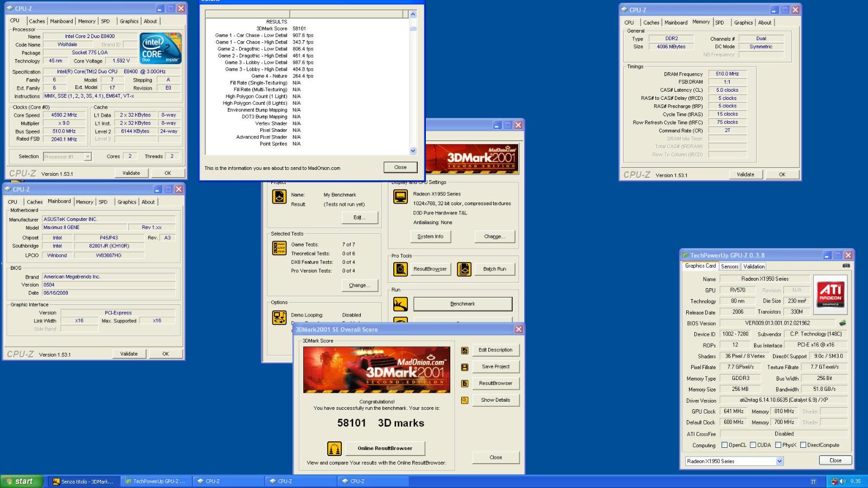Click Close button in GPU-Z window
Screen dimensions: 868x488
point(835,460)
